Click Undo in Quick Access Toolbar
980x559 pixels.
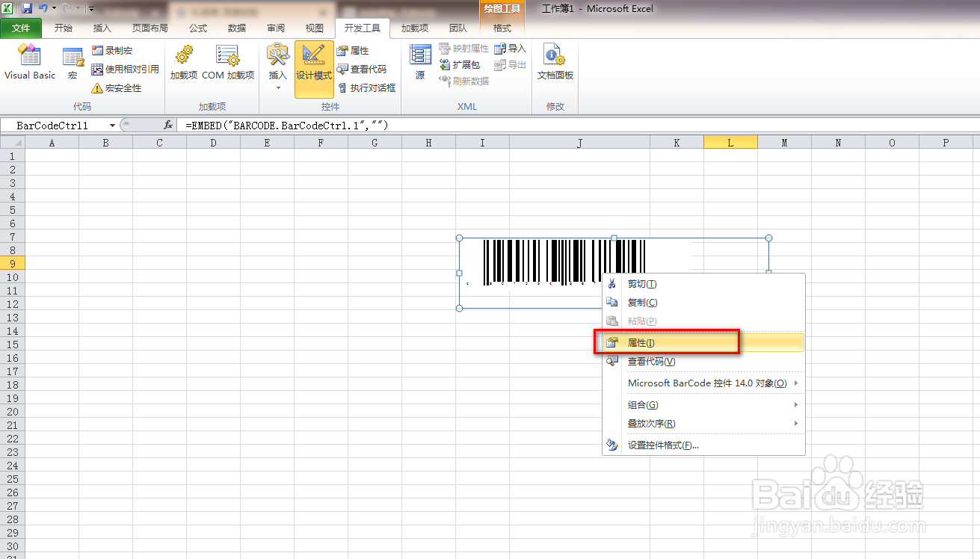tap(43, 8)
